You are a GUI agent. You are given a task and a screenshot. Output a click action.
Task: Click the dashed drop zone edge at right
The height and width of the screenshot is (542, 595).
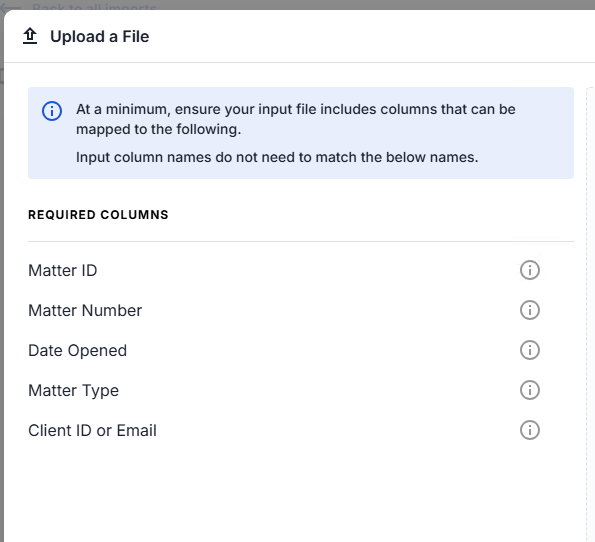point(590,314)
